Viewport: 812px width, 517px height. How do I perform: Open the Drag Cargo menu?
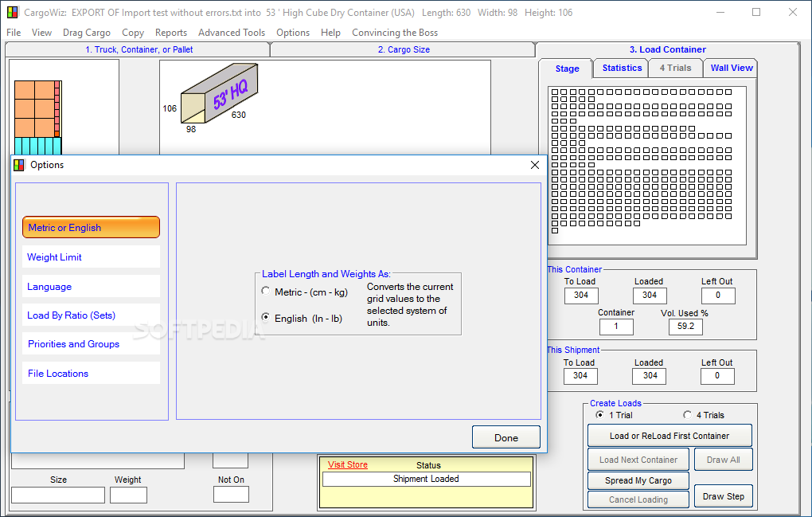[x=87, y=32]
